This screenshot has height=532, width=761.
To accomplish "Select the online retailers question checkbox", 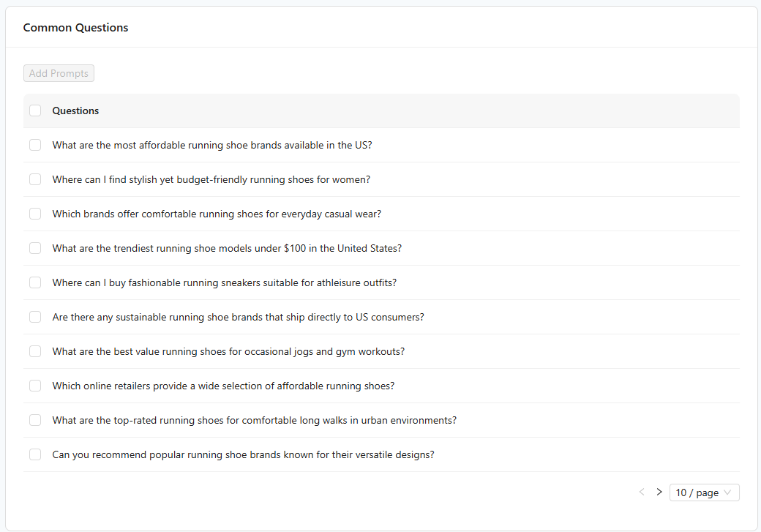I will 35,386.
